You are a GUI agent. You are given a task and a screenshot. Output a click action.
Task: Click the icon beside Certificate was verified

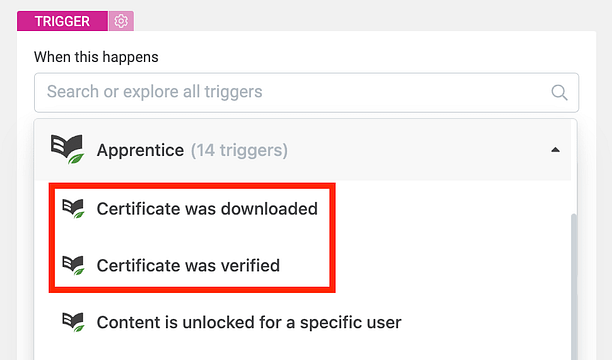[x=73, y=266]
